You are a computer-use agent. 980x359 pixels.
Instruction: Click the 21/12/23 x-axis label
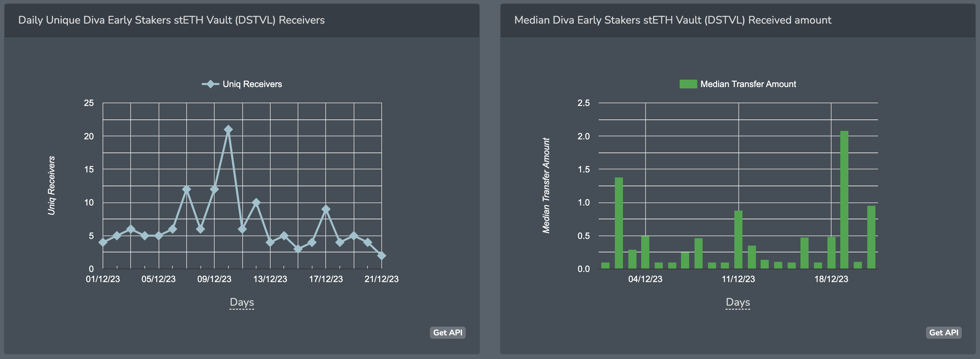pos(382,279)
